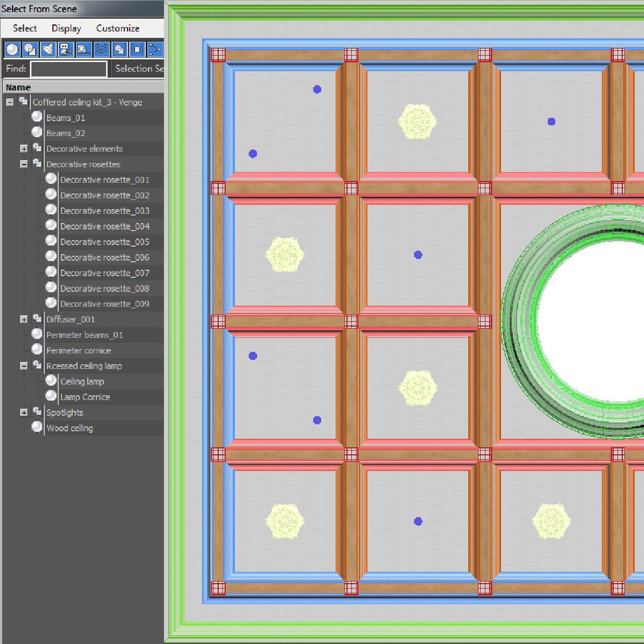This screenshot has height=644, width=644.
Task: Click the sphere icon beside Wood celling
Action: click(37, 427)
